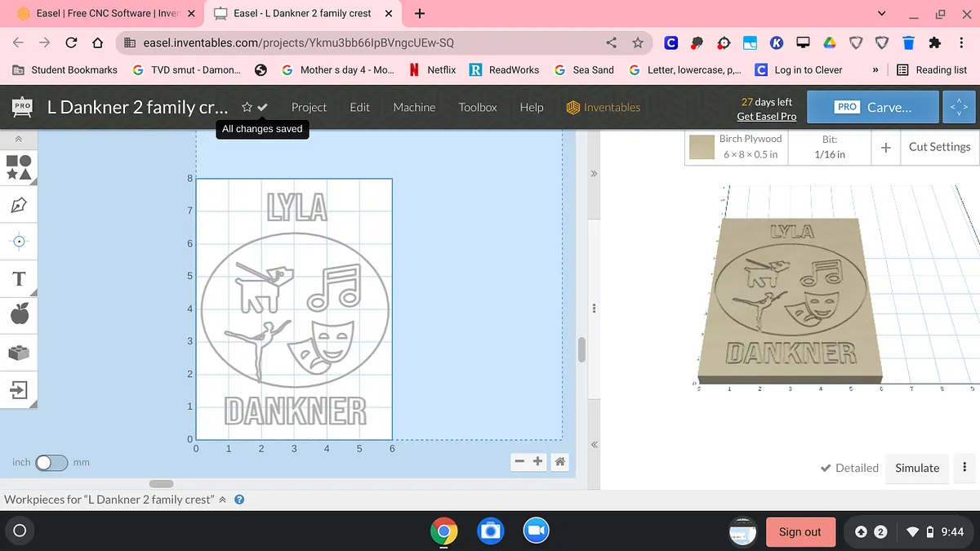Open the Toolbox menu
Screen dimensions: 980x551
click(478, 108)
